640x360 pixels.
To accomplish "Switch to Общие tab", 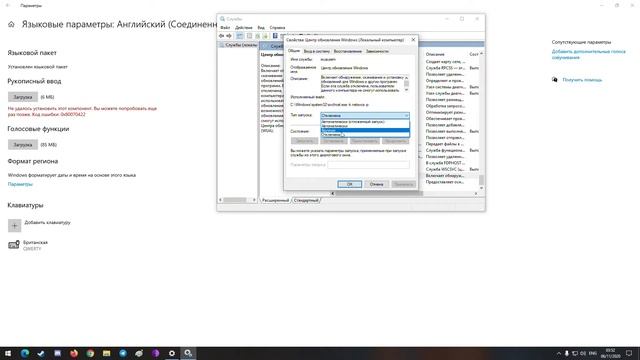I will (294, 51).
